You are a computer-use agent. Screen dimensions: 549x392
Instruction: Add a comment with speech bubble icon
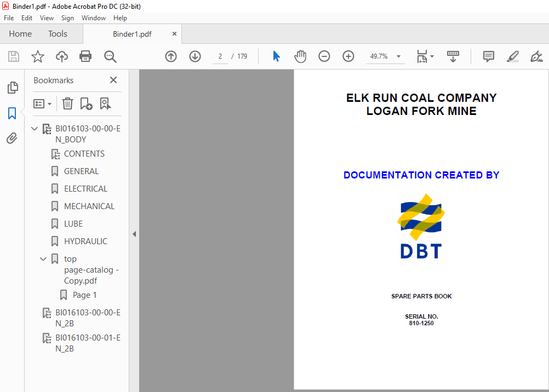[x=488, y=56]
